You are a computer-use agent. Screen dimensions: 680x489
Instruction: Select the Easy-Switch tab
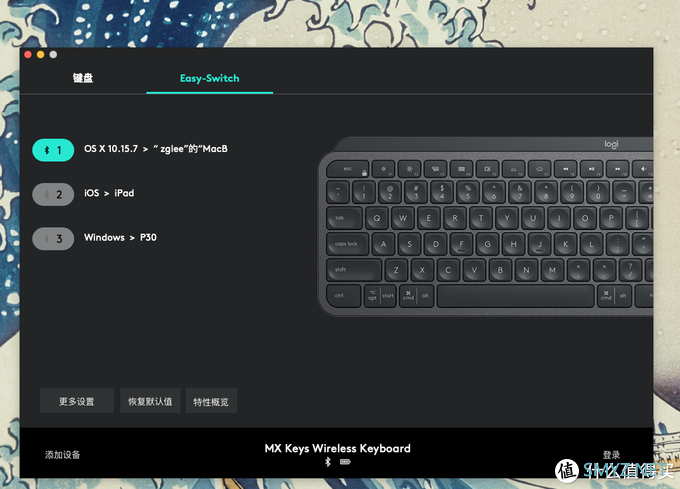pyautogui.click(x=209, y=78)
